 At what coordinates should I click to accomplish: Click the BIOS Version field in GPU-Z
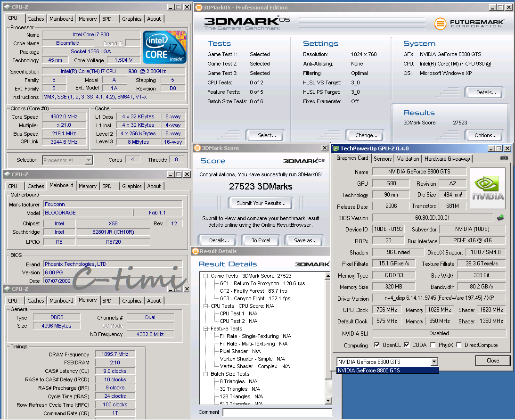(432, 218)
